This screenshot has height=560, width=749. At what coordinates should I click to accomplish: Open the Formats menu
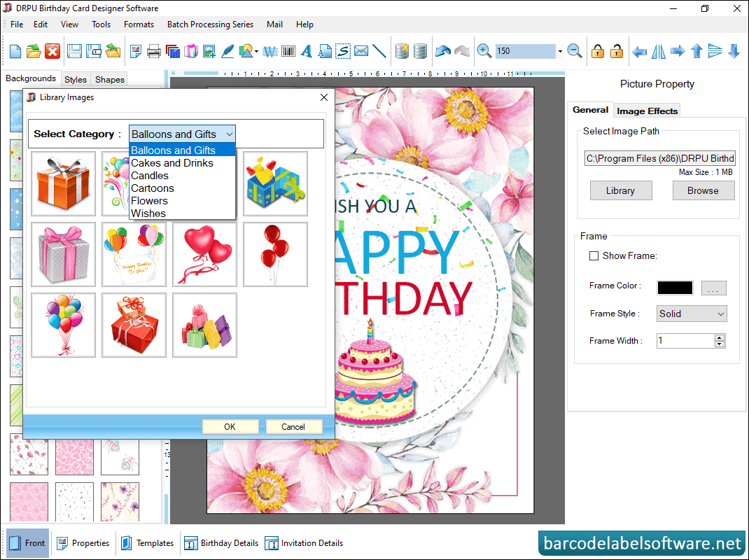click(139, 24)
